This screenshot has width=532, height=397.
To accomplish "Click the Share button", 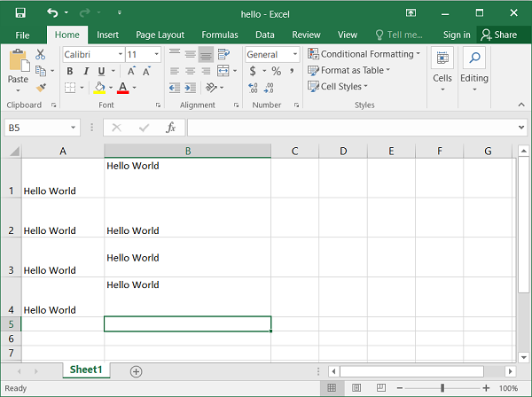I will [498, 35].
